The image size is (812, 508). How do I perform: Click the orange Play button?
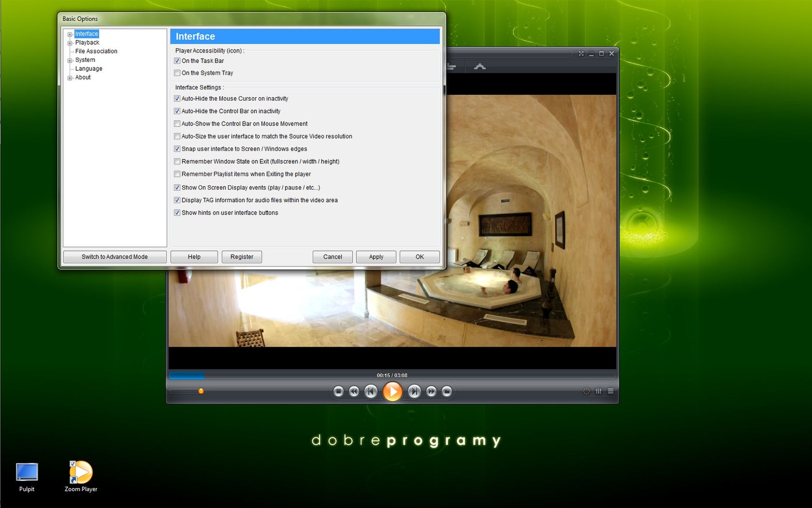(x=392, y=391)
